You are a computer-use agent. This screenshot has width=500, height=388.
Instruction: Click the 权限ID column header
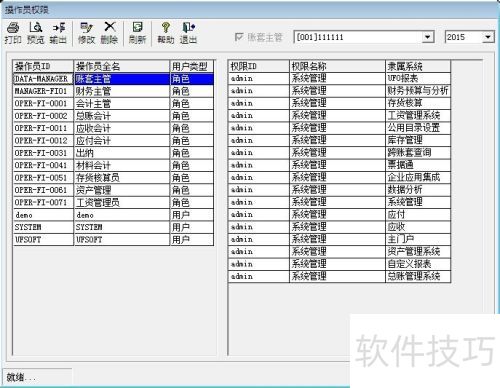(259, 66)
